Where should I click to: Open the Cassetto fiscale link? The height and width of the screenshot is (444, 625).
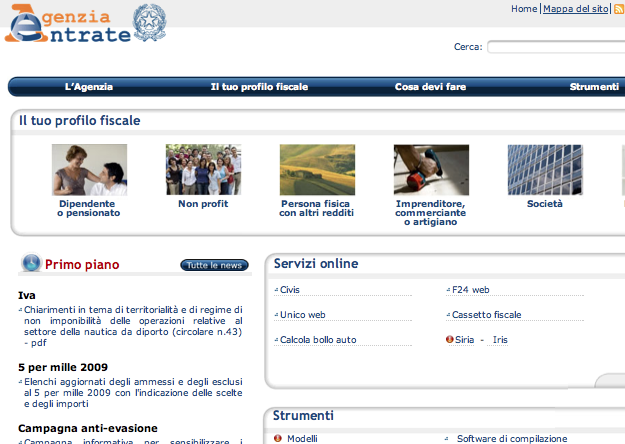tap(487, 314)
